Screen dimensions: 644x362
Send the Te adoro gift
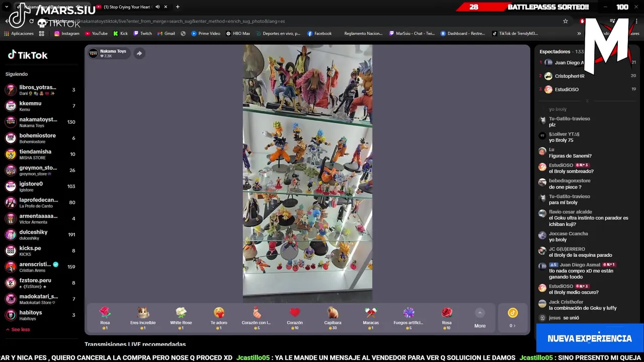(219, 318)
